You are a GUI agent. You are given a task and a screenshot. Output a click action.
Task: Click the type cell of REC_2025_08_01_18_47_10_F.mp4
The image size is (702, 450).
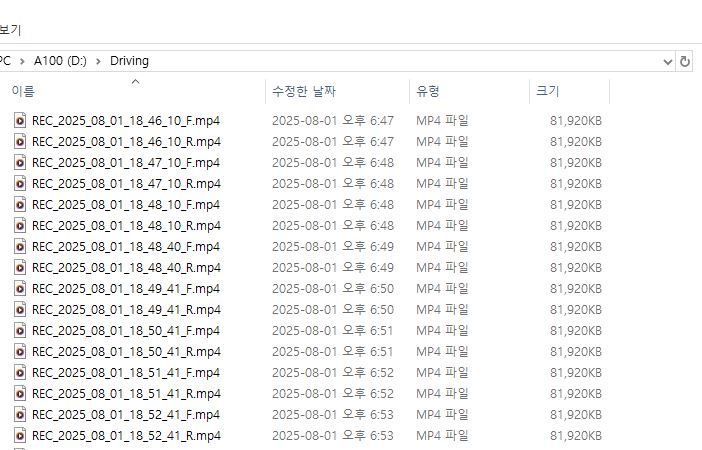(442, 163)
